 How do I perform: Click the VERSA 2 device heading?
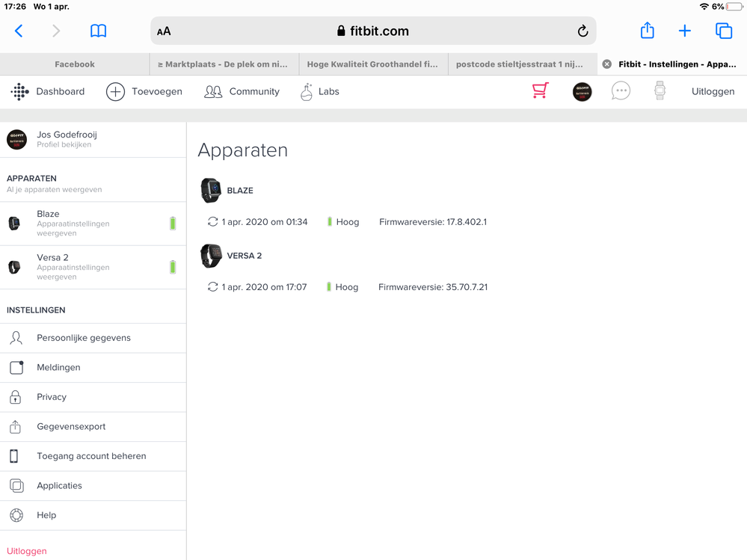tap(245, 256)
